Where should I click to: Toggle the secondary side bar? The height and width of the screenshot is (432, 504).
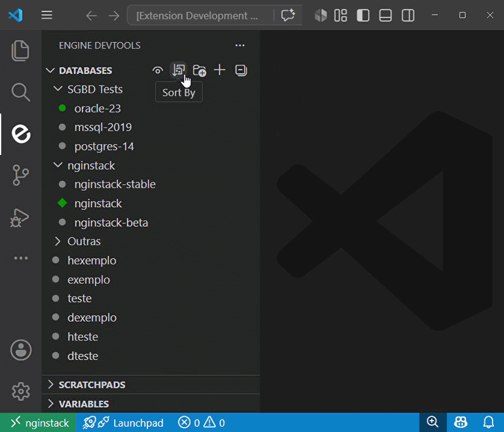[408, 15]
